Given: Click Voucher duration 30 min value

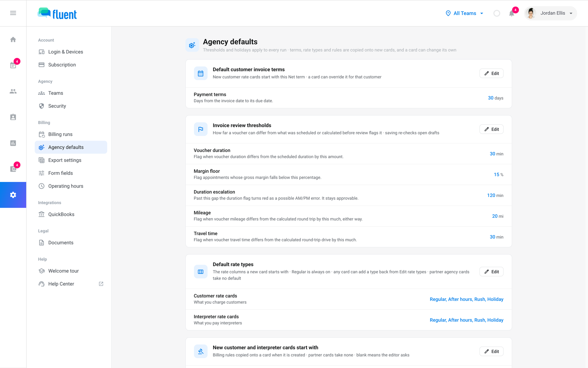Looking at the screenshot, I should click(x=496, y=154).
